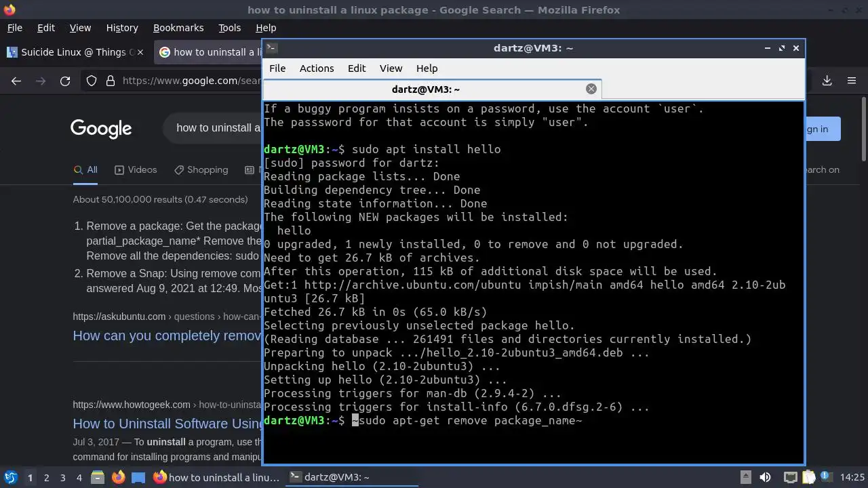Click the show desktop icon in taskbar
The width and height of the screenshot is (868, 488).
[138, 477]
